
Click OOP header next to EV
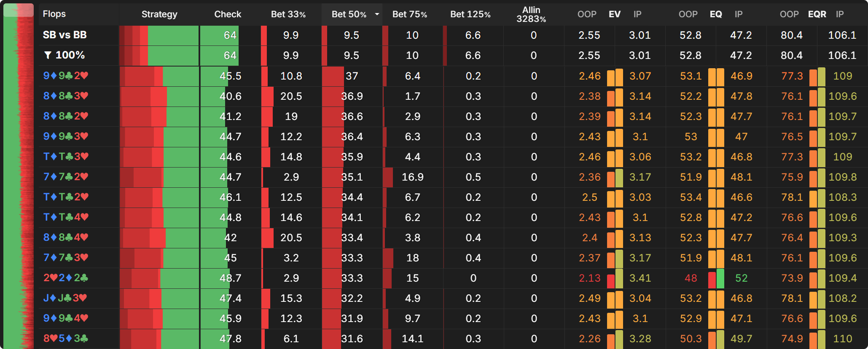tap(587, 14)
